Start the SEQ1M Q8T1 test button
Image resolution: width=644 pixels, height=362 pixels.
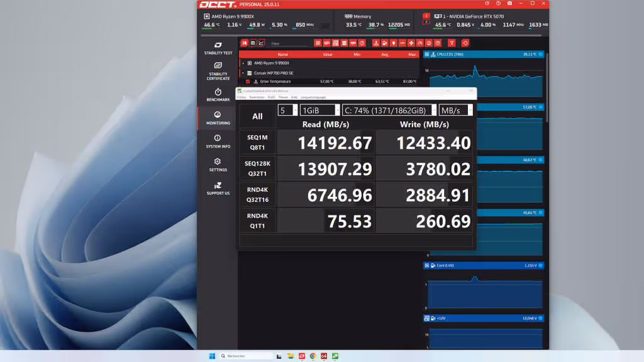tap(257, 143)
